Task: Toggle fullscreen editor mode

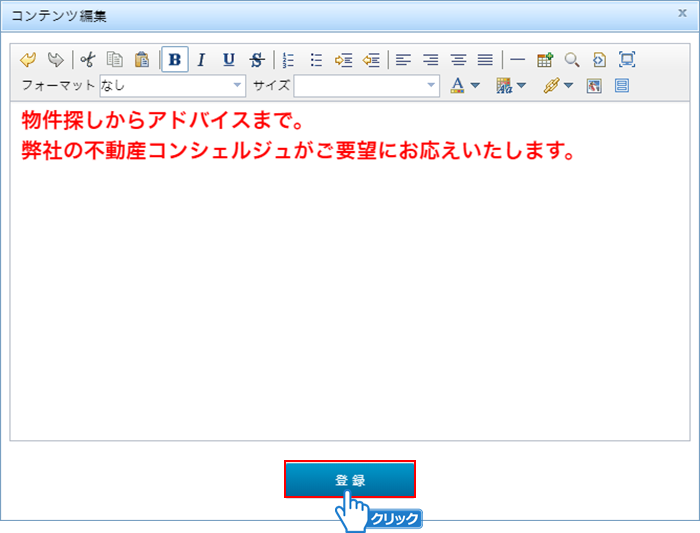Action: coord(627,60)
